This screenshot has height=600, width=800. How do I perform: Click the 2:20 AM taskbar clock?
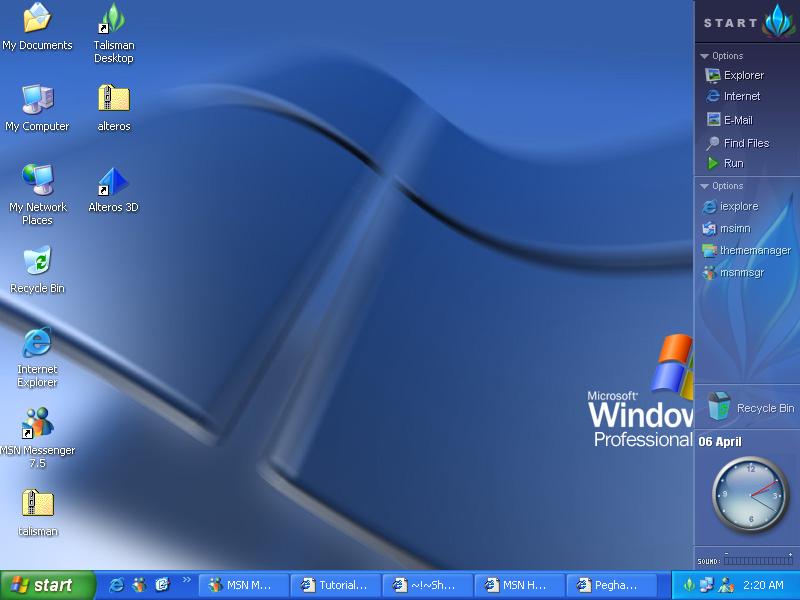pyautogui.click(x=763, y=585)
